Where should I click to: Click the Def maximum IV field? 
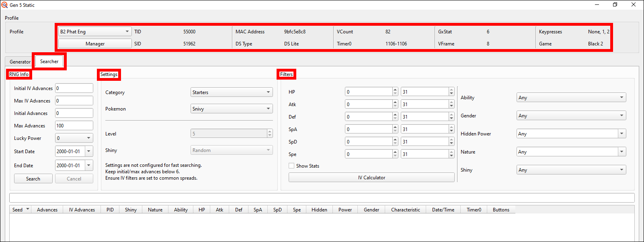click(425, 117)
